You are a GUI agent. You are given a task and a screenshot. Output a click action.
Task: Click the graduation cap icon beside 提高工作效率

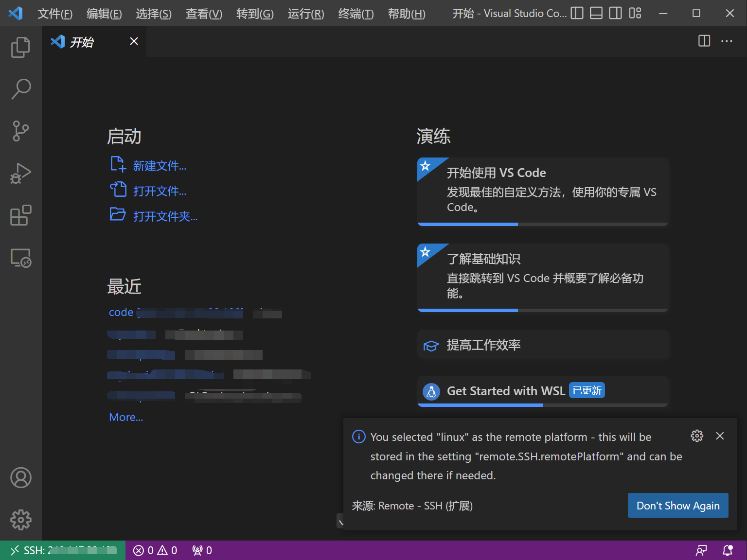coord(431,346)
